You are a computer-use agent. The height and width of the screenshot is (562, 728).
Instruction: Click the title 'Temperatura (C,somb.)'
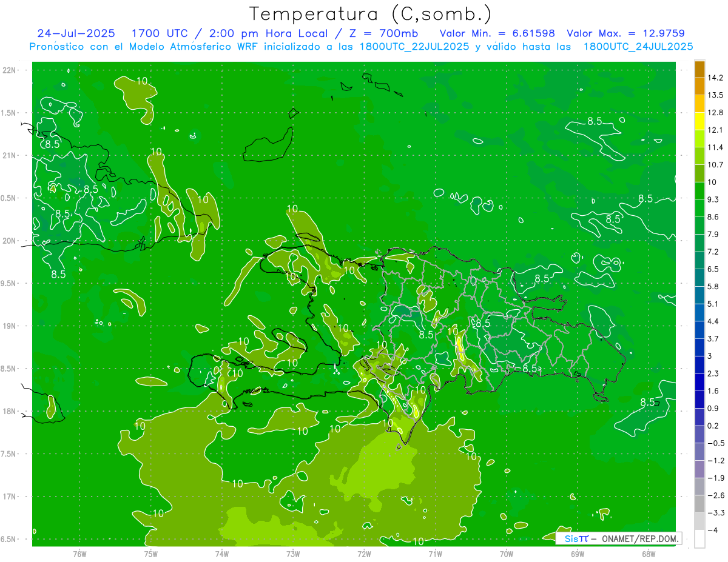(371, 14)
